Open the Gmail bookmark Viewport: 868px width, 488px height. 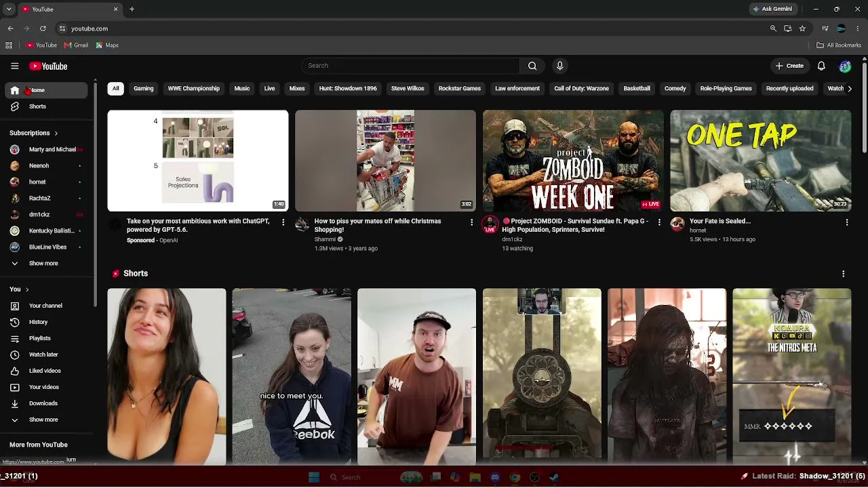click(x=76, y=45)
